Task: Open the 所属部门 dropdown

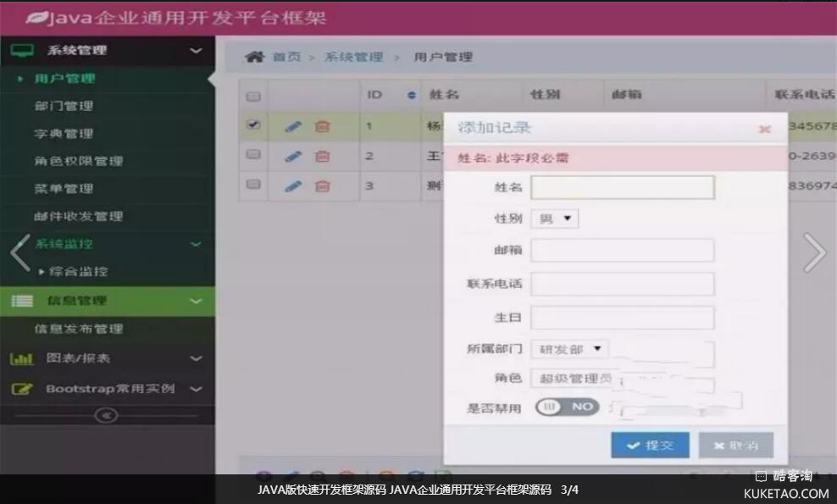Action: (x=569, y=349)
